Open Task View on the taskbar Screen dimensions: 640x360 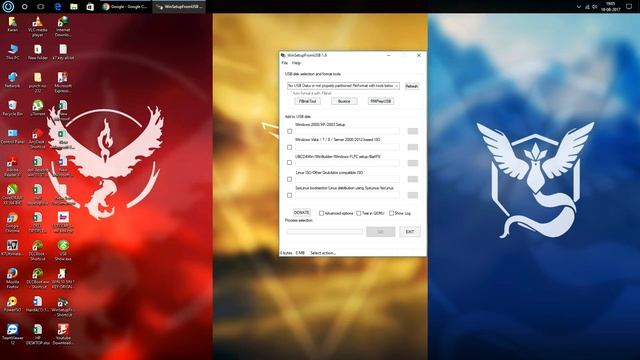click(x=40, y=7)
